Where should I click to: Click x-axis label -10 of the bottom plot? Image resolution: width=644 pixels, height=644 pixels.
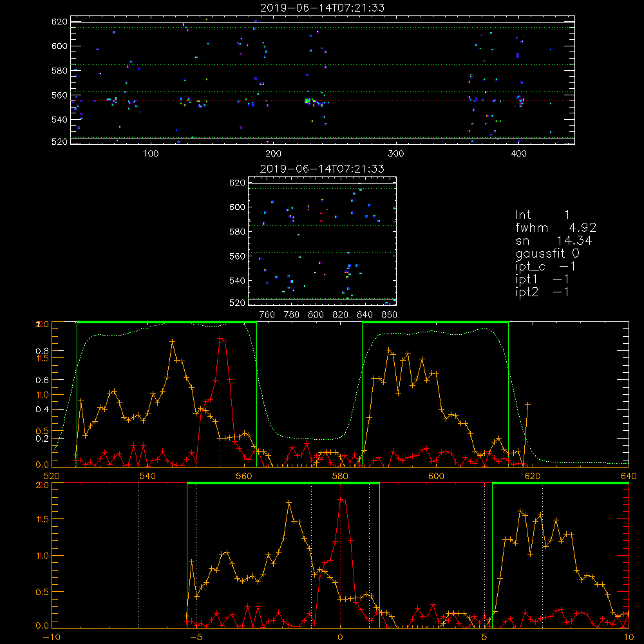(x=52, y=638)
